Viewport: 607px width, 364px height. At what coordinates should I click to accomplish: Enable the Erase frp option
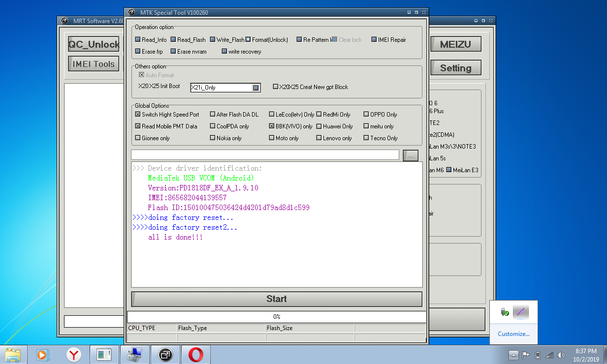tap(138, 52)
